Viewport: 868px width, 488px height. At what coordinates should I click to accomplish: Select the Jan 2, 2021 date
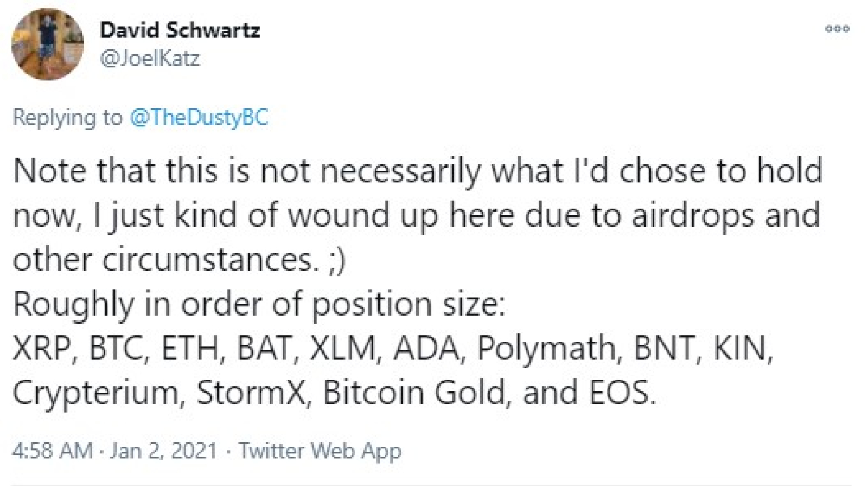(x=164, y=451)
